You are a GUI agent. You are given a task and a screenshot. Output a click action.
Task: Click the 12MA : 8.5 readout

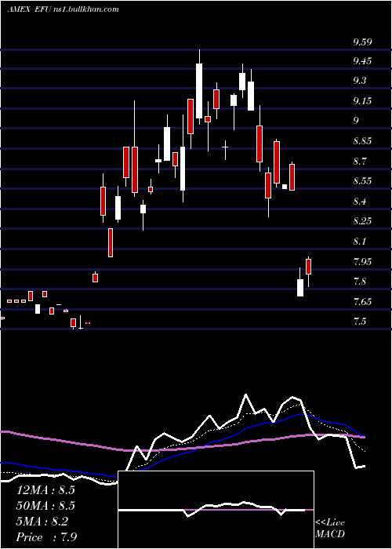pyautogui.click(x=45, y=490)
